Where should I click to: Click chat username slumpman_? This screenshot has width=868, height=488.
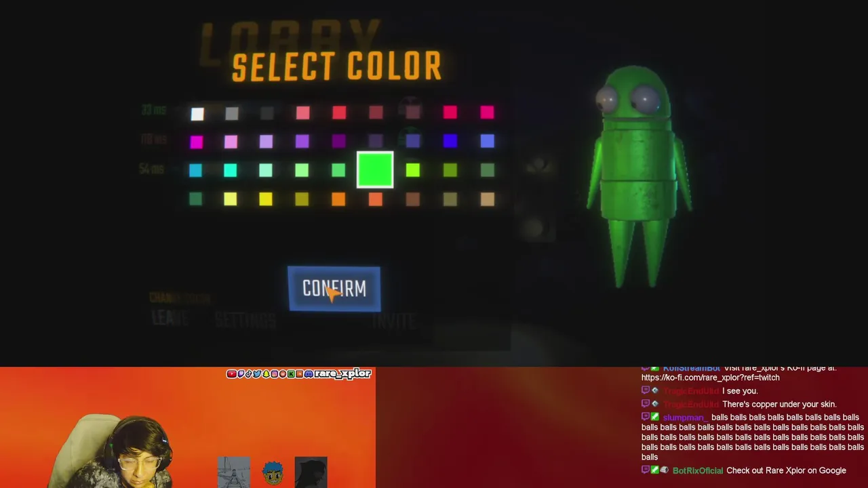pyautogui.click(x=684, y=418)
